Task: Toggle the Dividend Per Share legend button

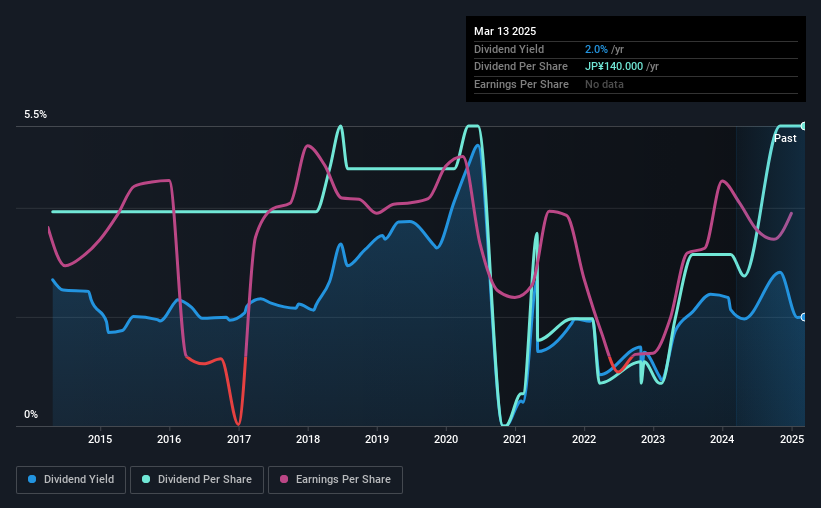Action: click(197, 480)
